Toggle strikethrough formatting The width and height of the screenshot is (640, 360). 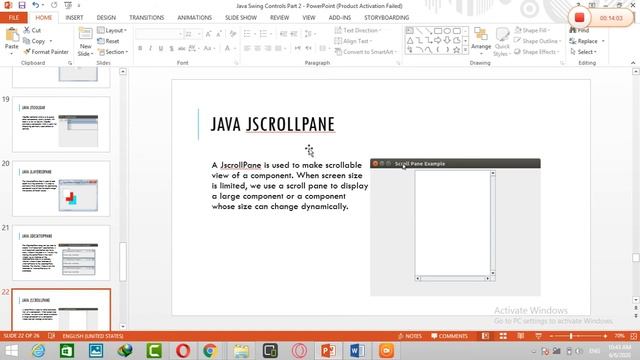[182, 48]
